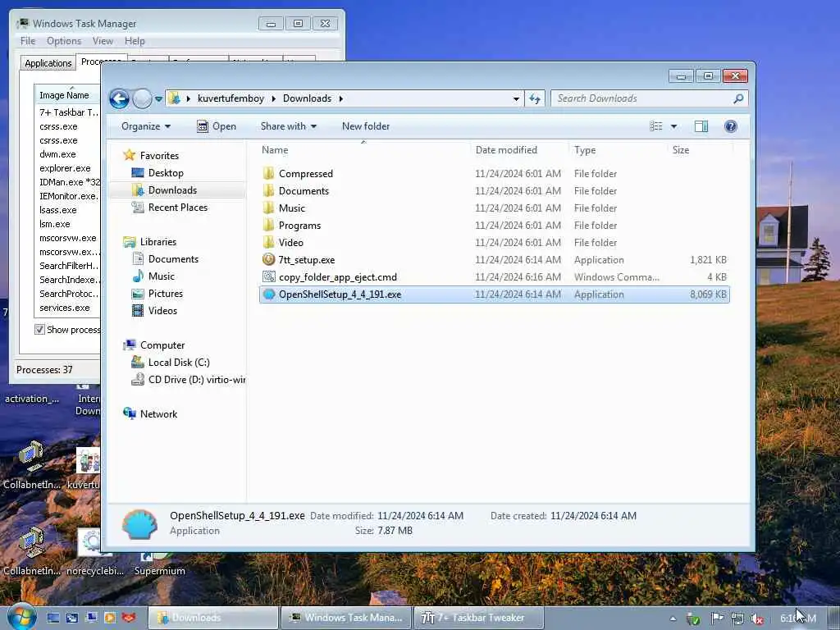Screen dimensions: 840x630
Task: Open Desktop under Favorites
Action: coord(166,173)
